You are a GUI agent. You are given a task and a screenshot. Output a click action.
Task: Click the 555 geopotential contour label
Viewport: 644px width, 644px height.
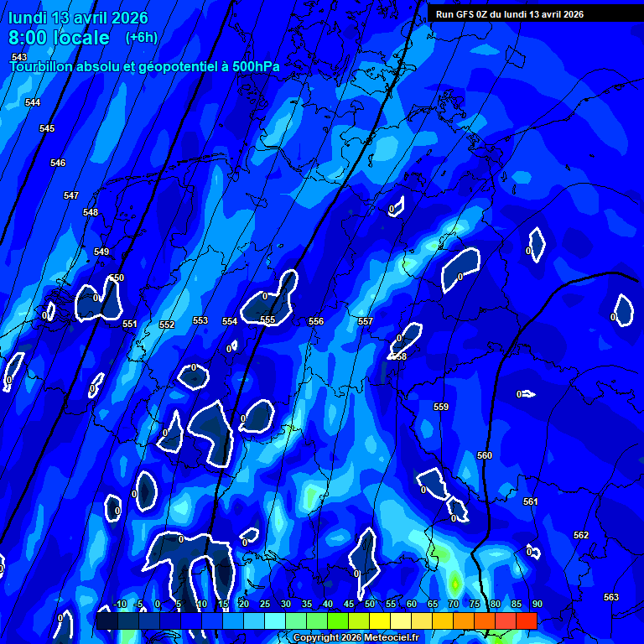coord(267,320)
